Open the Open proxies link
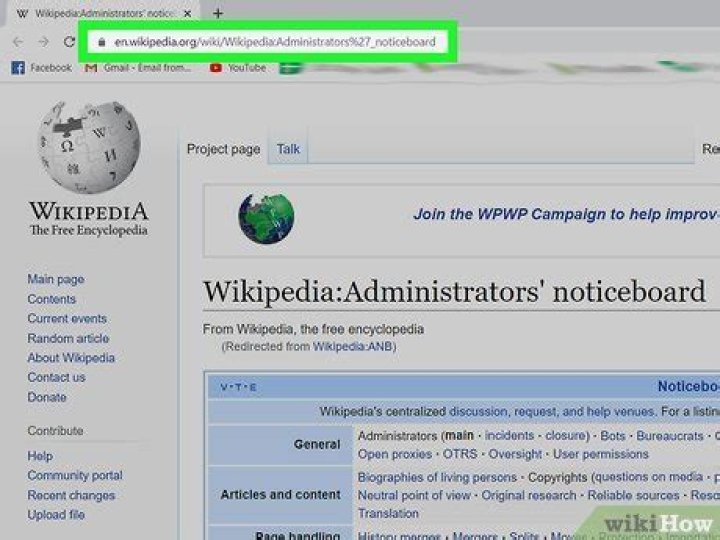 coord(394,454)
